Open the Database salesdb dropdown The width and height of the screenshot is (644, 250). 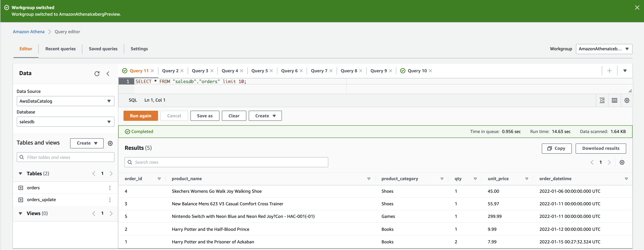pyautogui.click(x=65, y=122)
